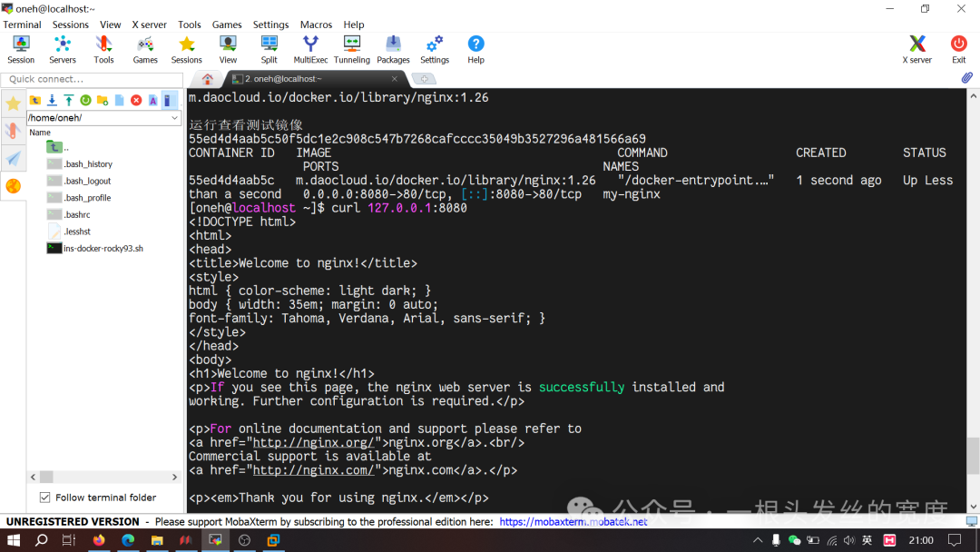Image resolution: width=980 pixels, height=552 pixels.
Task: Open the Session toolbar button
Action: (21, 49)
